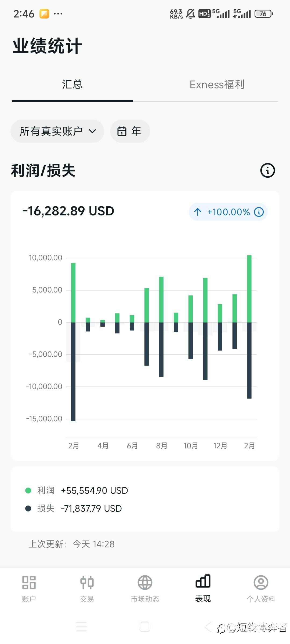This screenshot has width=290, height=644.
Task: Open the 账户 accounts tab icon
Action: tap(29, 582)
